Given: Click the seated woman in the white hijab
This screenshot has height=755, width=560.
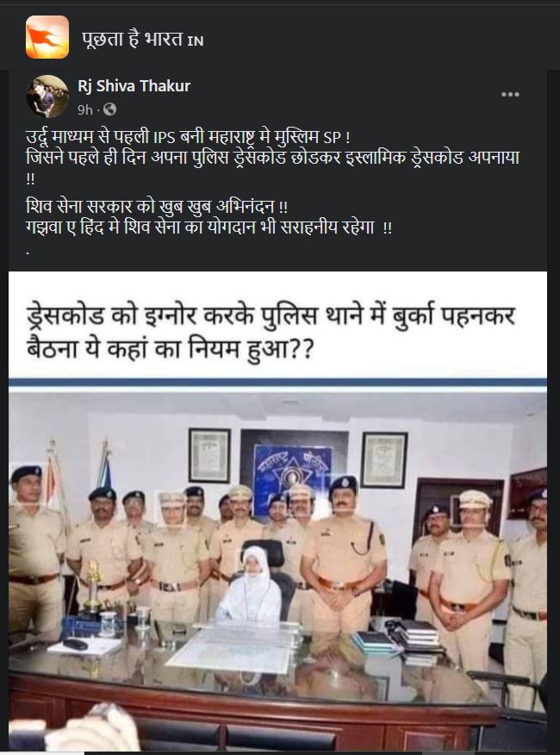Looking at the screenshot, I should pos(250,584).
